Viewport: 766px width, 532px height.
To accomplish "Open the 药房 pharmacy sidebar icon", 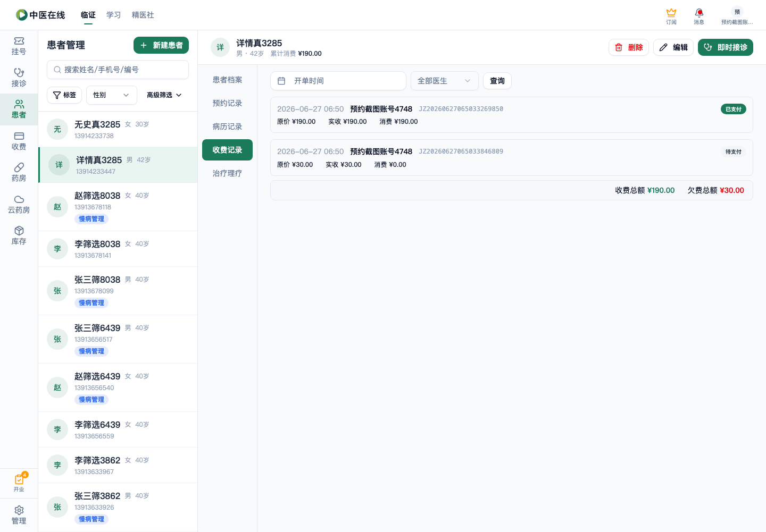I will point(19,172).
